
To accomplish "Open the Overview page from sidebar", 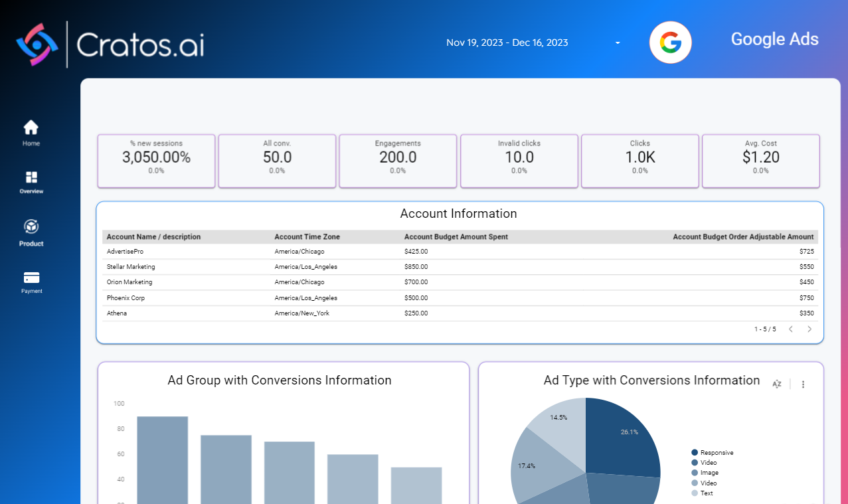I will click(x=31, y=183).
